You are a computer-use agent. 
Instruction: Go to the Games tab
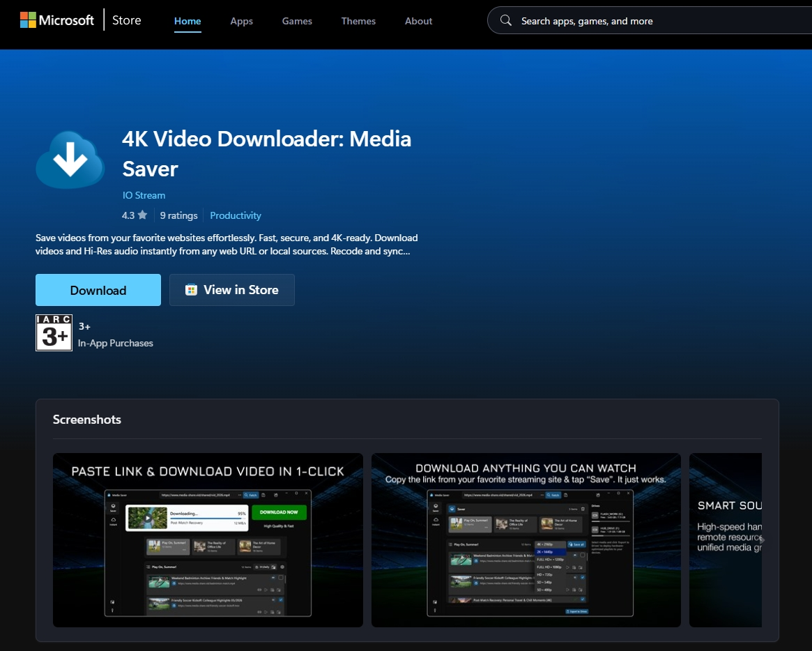297,21
